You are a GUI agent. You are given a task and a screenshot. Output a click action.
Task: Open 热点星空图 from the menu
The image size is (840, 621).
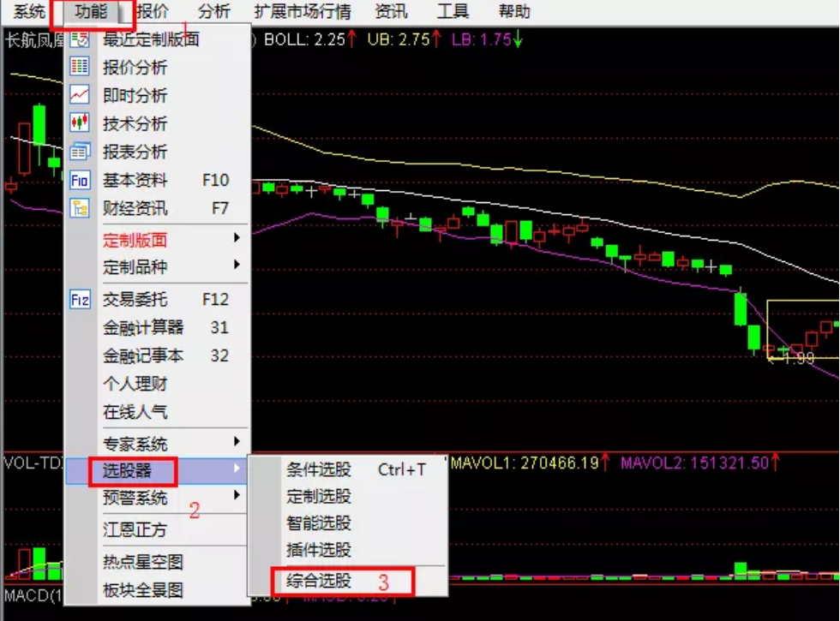[143, 562]
